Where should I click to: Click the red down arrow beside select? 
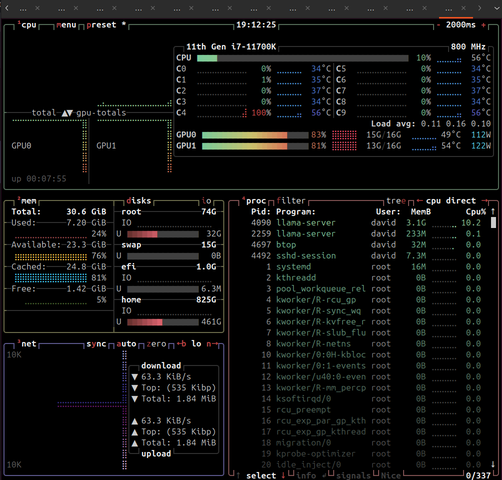[283, 475]
